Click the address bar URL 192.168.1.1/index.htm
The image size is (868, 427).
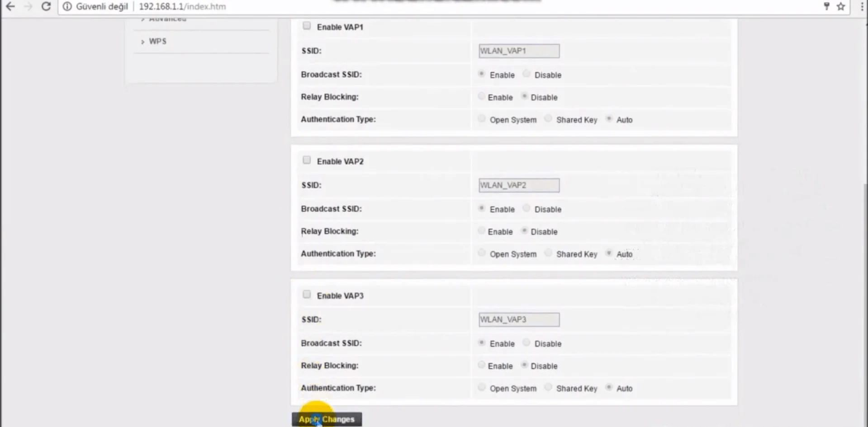click(182, 6)
